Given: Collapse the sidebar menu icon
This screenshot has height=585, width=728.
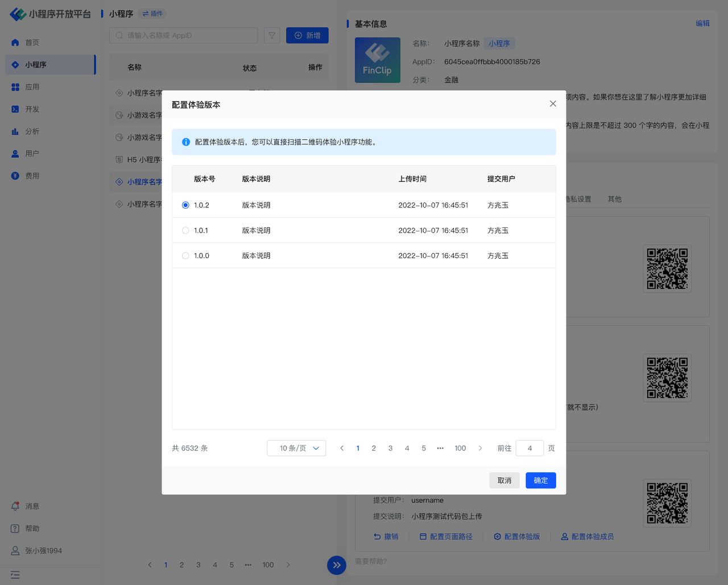Looking at the screenshot, I should click(x=15, y=575).
